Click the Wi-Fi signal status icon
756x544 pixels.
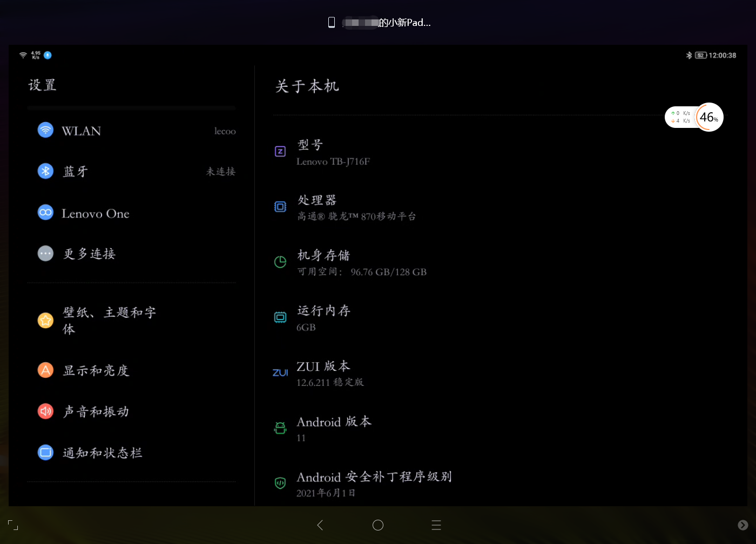click(x=23, y=55)
